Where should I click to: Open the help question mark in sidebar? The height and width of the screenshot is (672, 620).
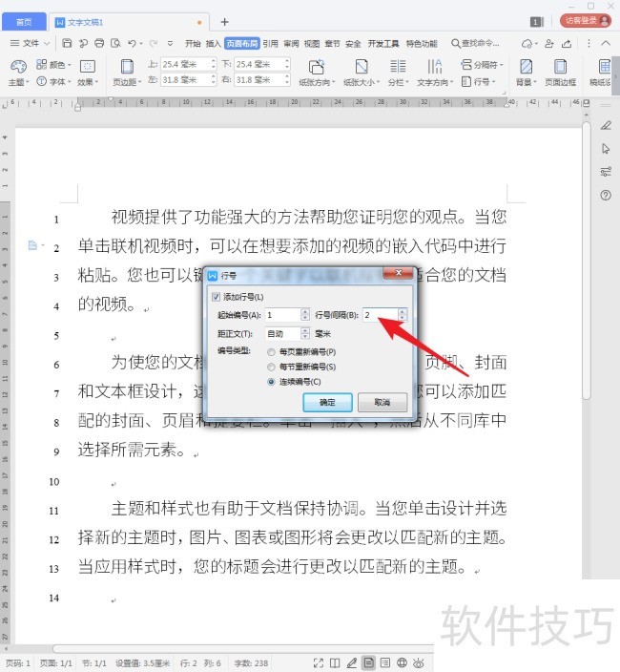point(606,196)
